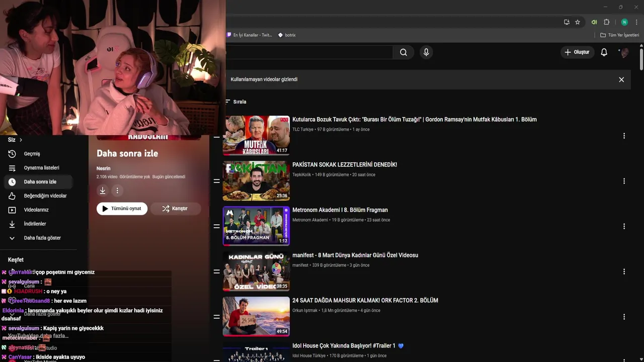The image size is (644, 362).
Task: Open İndirilenler in sidebar
Action: tap(38, 224)
